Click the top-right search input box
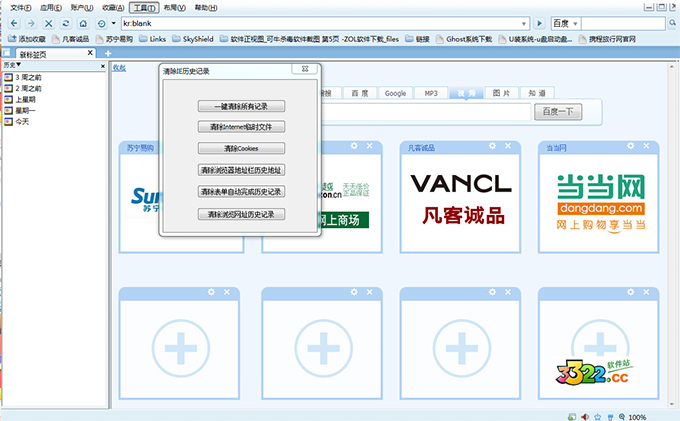This screenshot has height=421, width=680. coord(623,23)
